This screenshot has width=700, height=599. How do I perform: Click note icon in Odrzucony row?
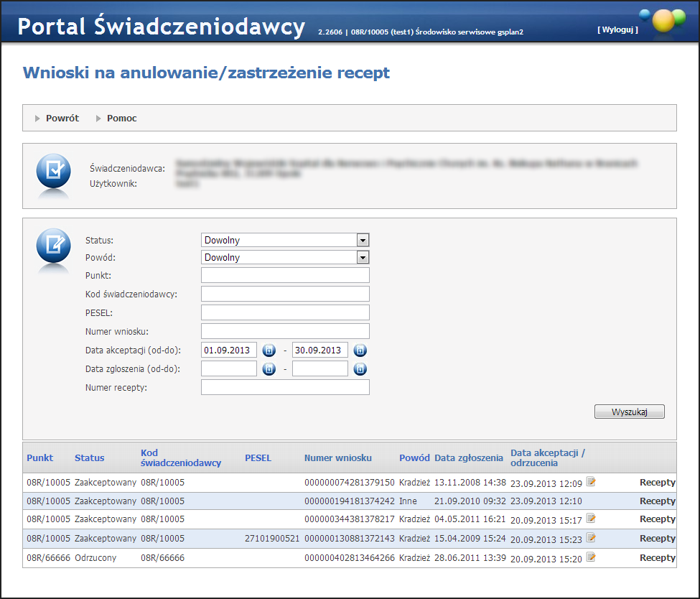591,557
